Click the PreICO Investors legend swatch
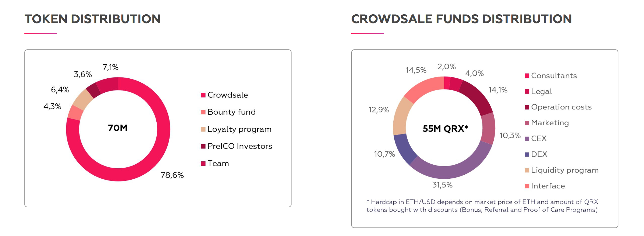The height and width of the screenshot is (236, 644). click(203, 146)
